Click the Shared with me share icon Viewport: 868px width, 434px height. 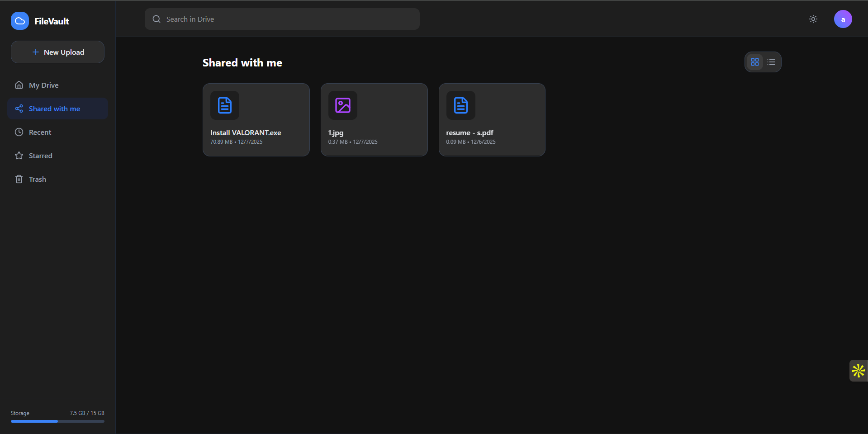(19, 108)
